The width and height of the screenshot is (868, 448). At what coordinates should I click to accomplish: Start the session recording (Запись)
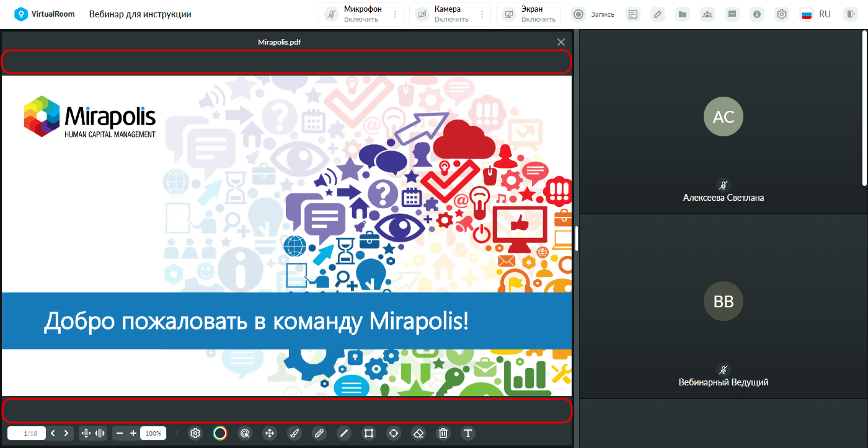593,14
